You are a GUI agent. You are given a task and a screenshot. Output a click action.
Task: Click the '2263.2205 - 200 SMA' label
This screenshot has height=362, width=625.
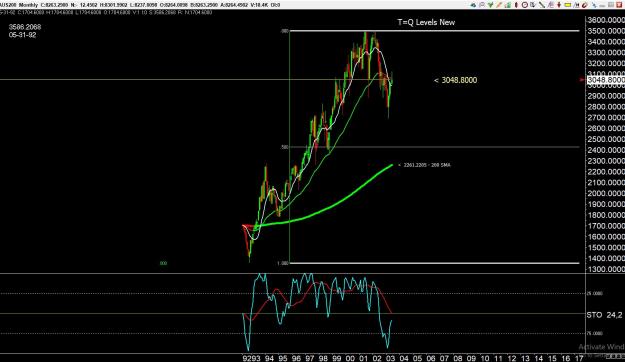(427, 165)
